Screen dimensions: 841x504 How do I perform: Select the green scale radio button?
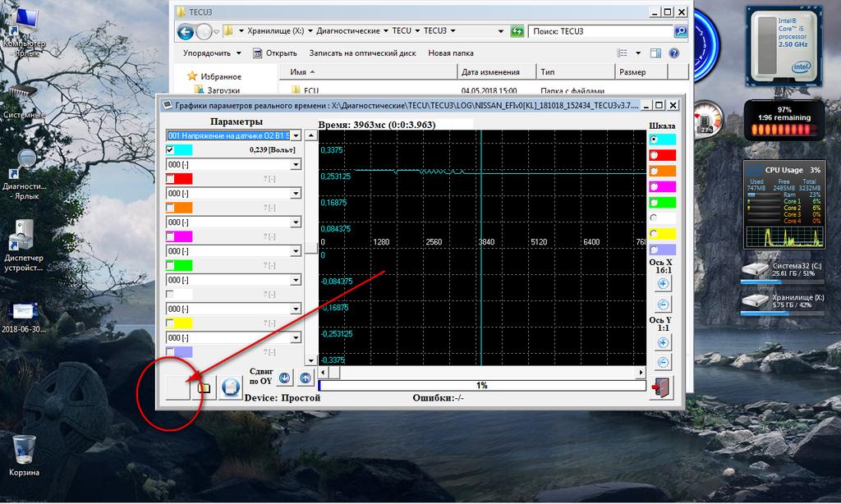(655, 202)
